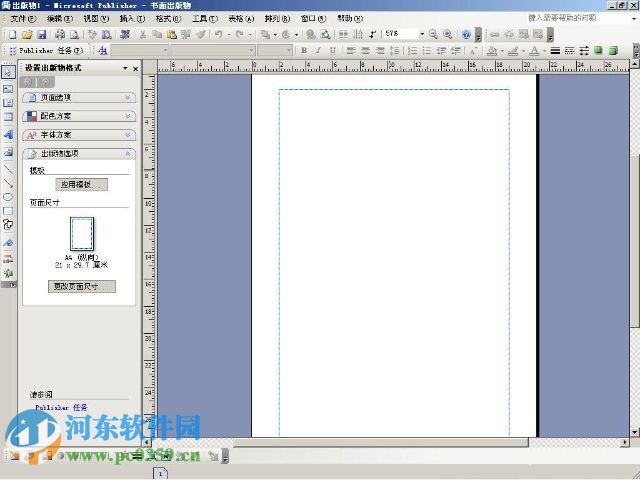Viewport: 640px width, 480px height.
Task: Toggle Align Right for text
Action: [380, 51]
